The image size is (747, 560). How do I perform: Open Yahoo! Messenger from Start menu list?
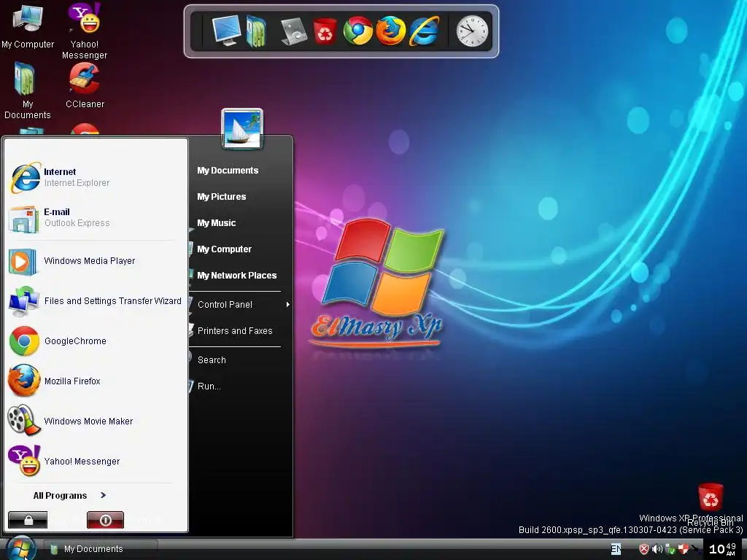pyautogui.click(x=96, y=461)
